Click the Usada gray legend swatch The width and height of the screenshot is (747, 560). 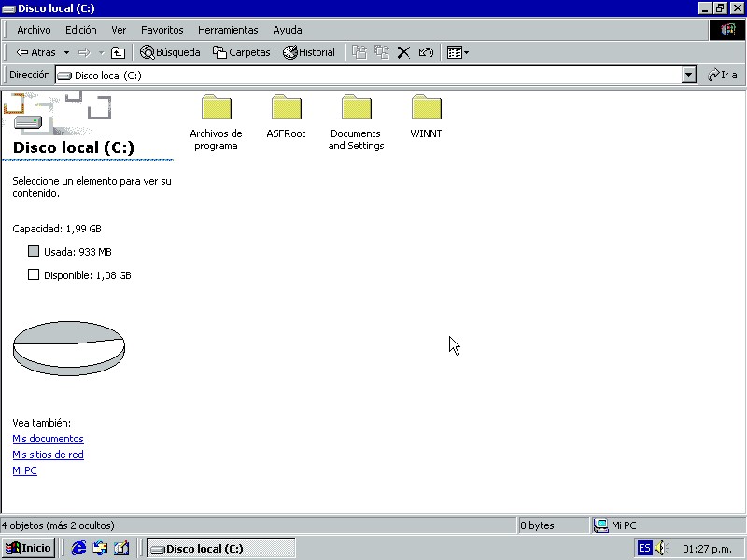[34, 251]
